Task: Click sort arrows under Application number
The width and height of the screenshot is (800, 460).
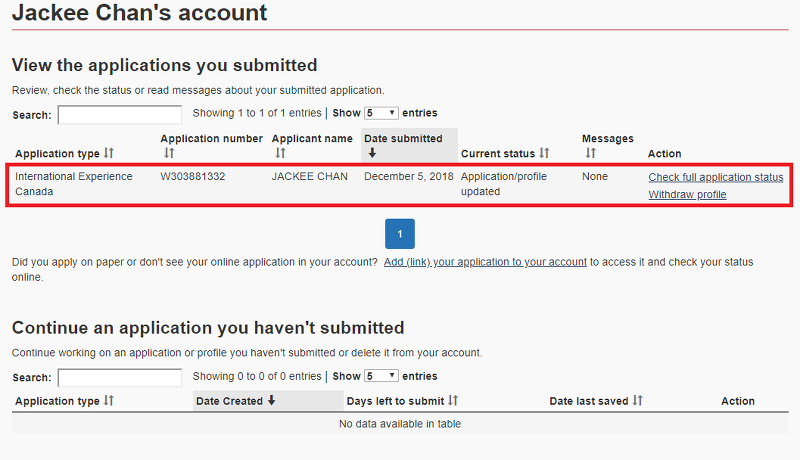Action: pyautogui.click(x=169, y=153)
